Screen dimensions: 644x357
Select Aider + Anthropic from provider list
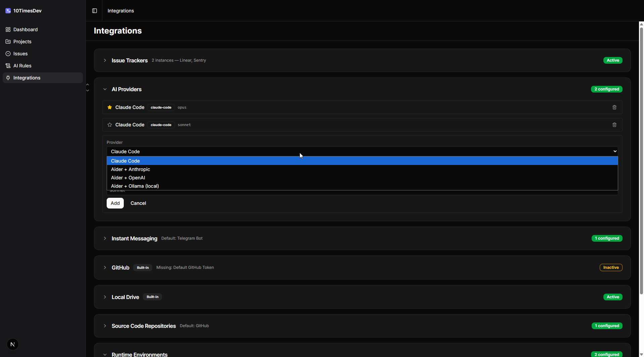(130, 169)
